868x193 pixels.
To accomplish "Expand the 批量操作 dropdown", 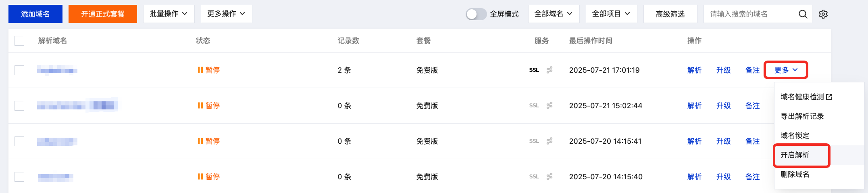I will [x=169, y=14].
